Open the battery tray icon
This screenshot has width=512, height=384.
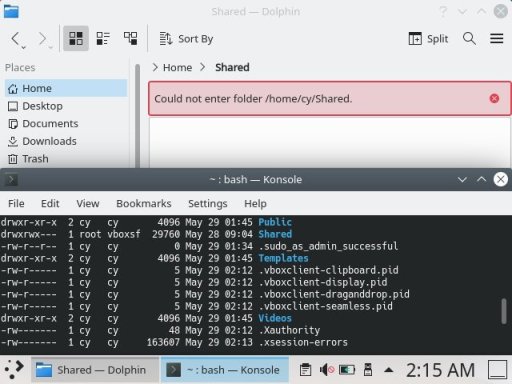(347, 370)
